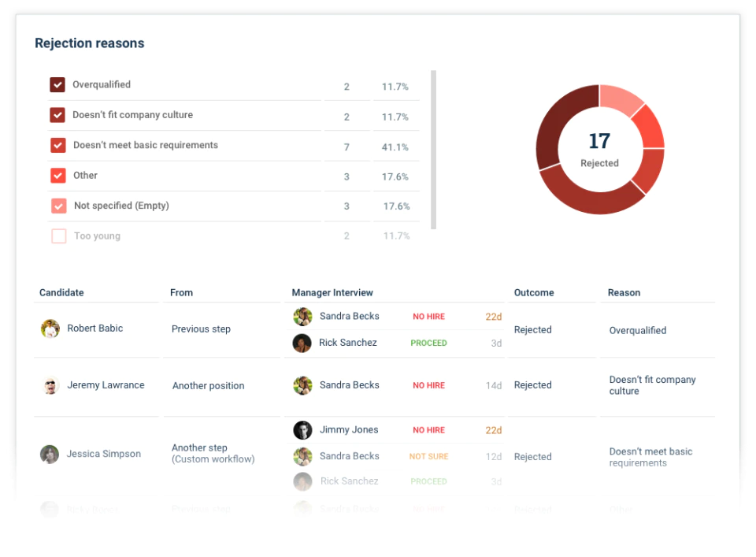Uncheck Doesn't meet basic requirements
Viewport: 756px width, 557px height.
57,145
